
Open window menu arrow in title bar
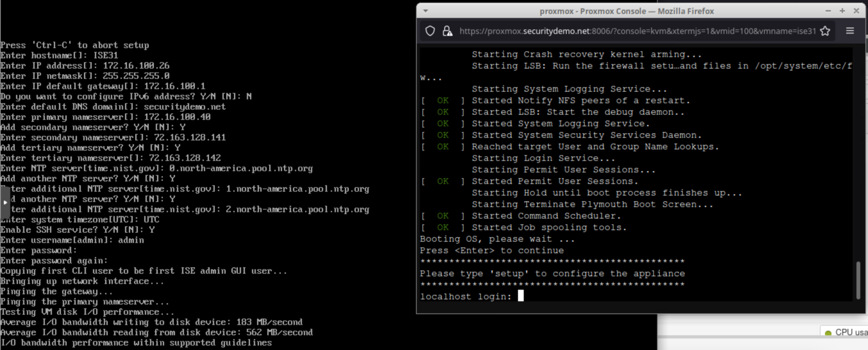coord(426,11)
